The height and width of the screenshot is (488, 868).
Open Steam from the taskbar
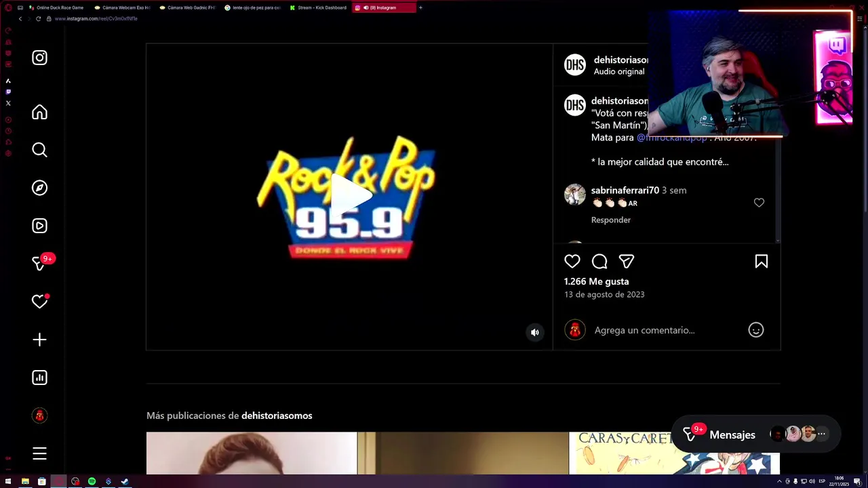125,481
